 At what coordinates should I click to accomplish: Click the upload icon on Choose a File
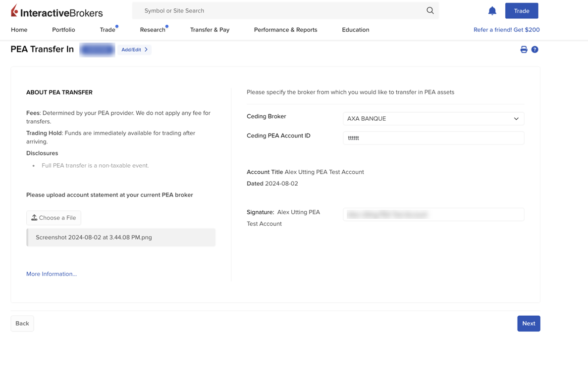[x=34, y=218]
